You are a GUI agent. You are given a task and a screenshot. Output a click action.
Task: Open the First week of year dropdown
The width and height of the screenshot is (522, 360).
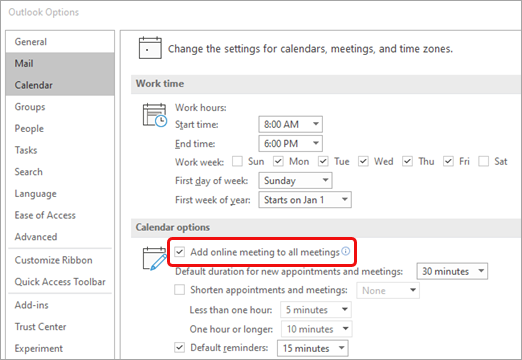point(305,200)
